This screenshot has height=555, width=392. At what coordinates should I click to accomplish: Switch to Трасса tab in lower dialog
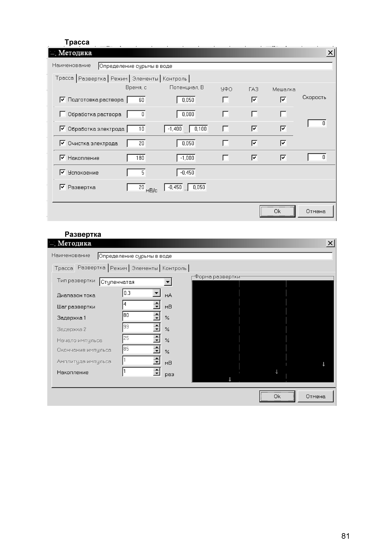(64, 268)
